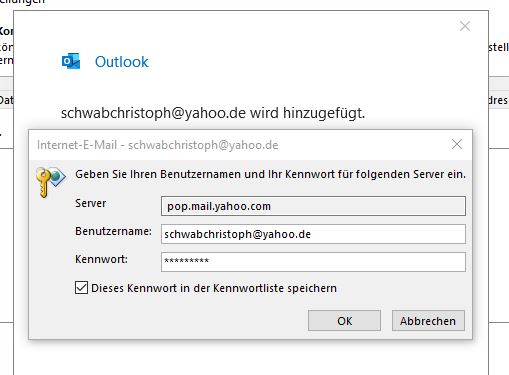Click the 'Server' label
The height and width of the screenshot is (375, 509).
91,203
